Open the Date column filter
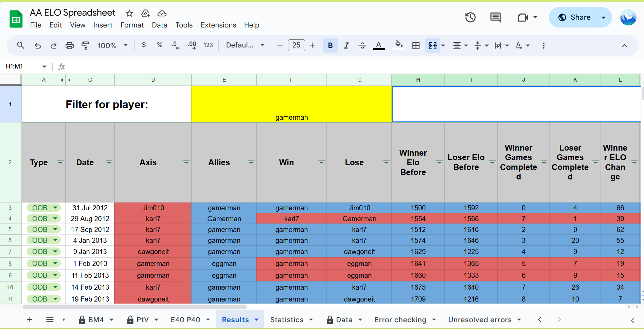Image resolution: width=644 pixels, height=329 pixels. pos(109,162)
